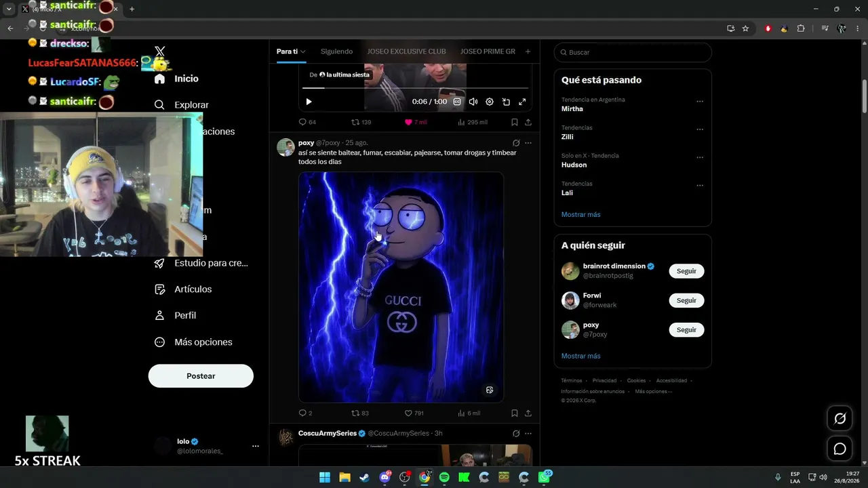
Task: Open the Chrome extensions puzzle icon
Action: 801,28
